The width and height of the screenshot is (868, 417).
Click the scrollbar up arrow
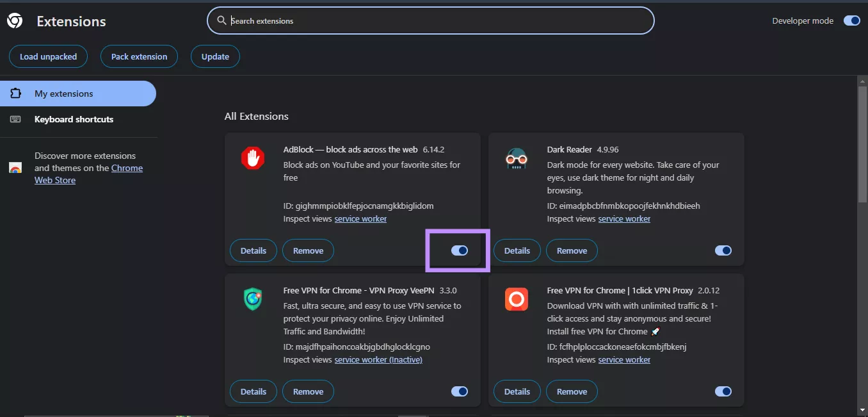tap(862, 81)
